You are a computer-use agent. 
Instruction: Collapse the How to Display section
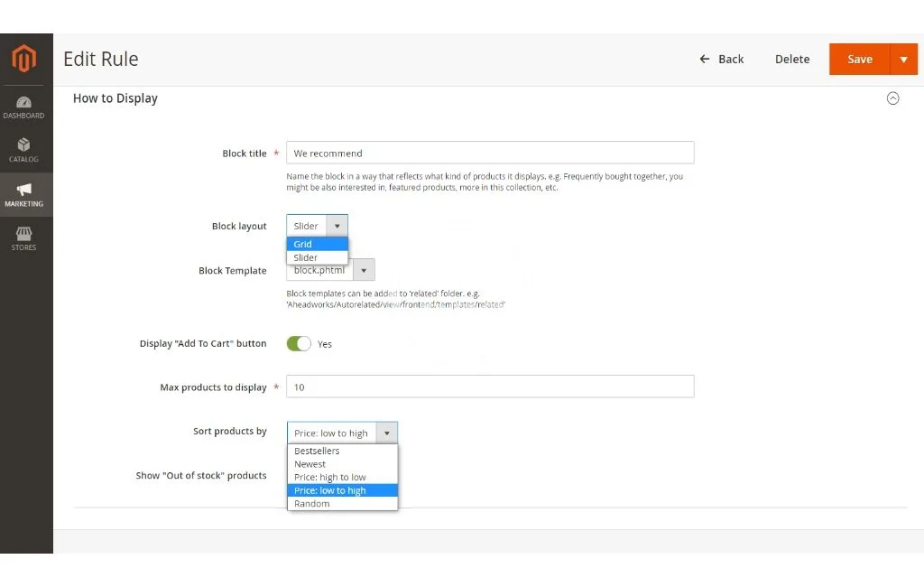point(892,98)
